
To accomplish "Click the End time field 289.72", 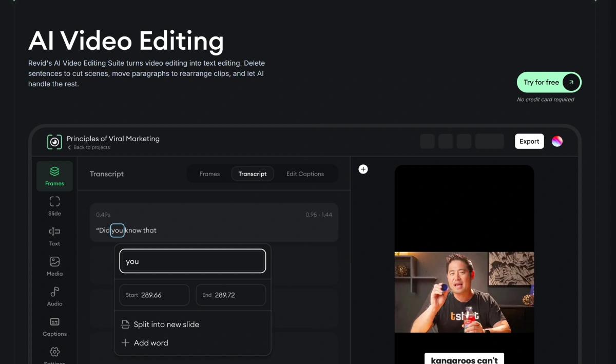I will click(231, 295).
